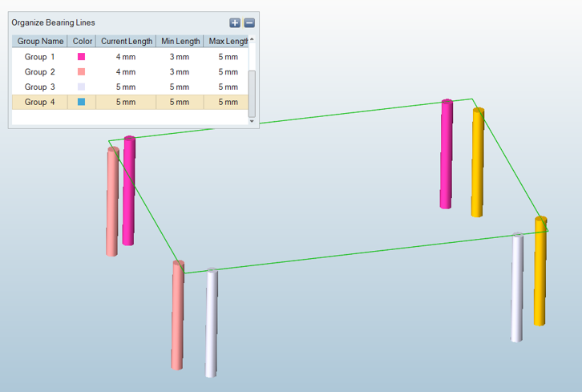Click the vertical scrollbar thumb in table

[x=253, y=92]
